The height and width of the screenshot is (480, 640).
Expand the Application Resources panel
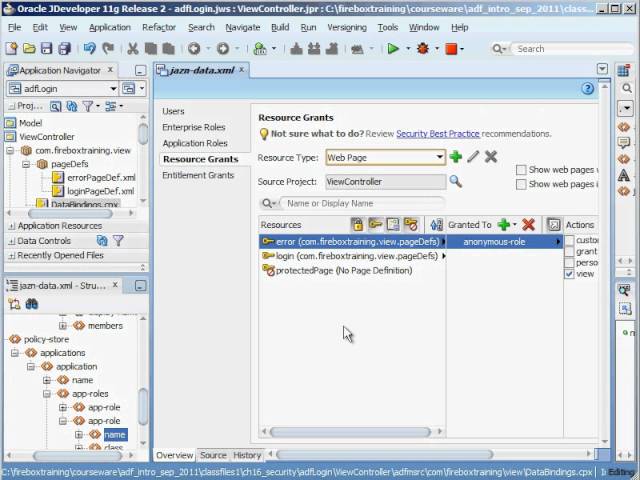click(x=12, y=226)
